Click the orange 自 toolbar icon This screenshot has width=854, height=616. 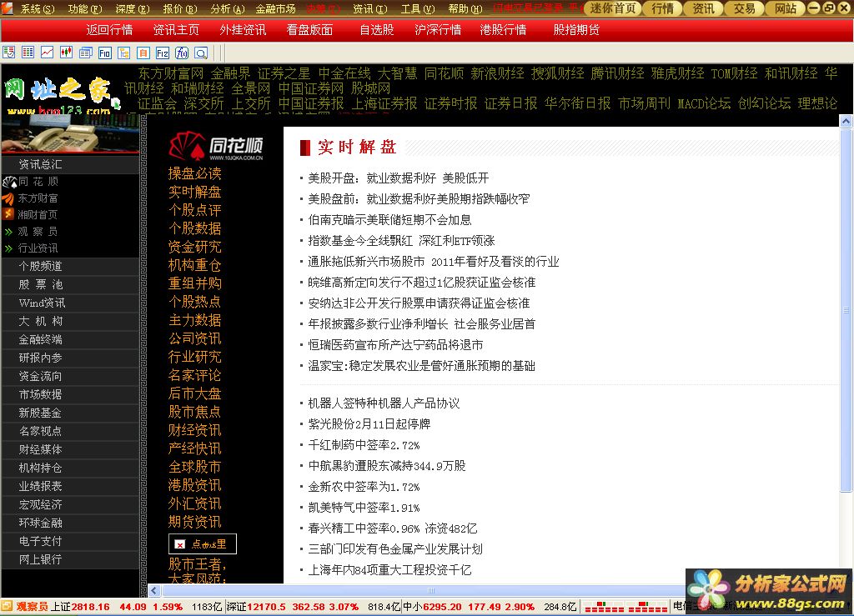(143, 53)
